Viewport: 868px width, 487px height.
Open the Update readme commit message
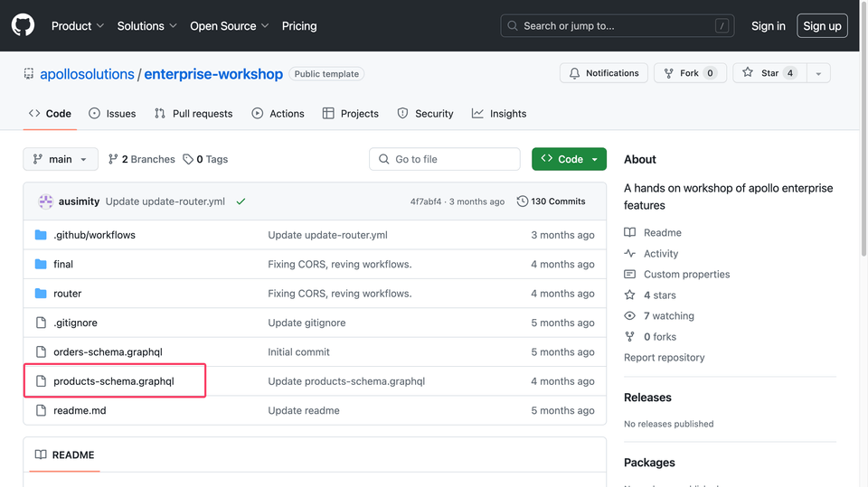[304, 410]
